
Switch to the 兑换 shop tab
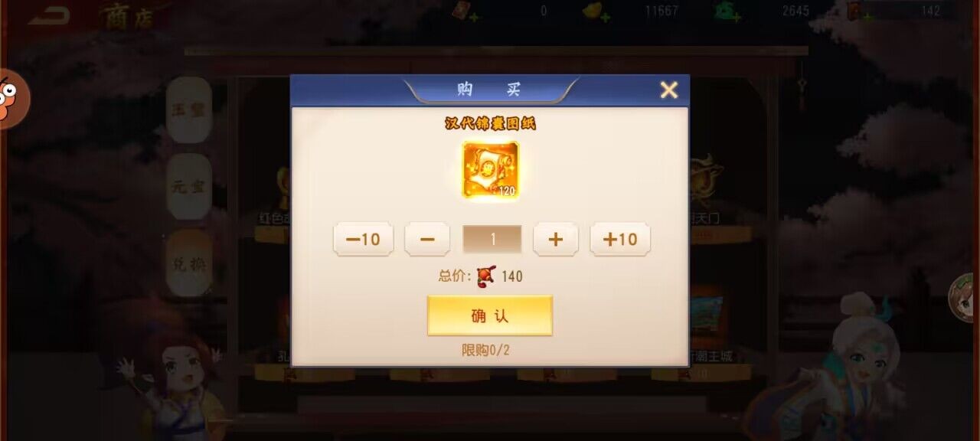pyautogui.click(x=188, y=263)
